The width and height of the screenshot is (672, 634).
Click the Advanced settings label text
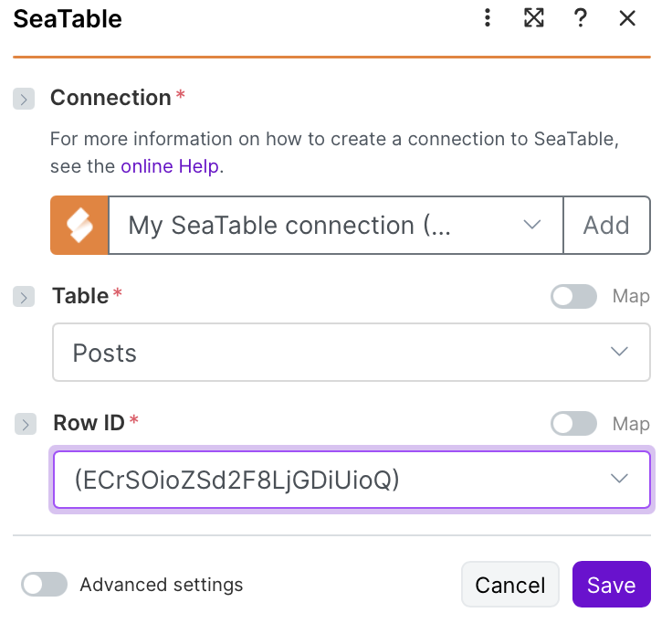(162, 585)
